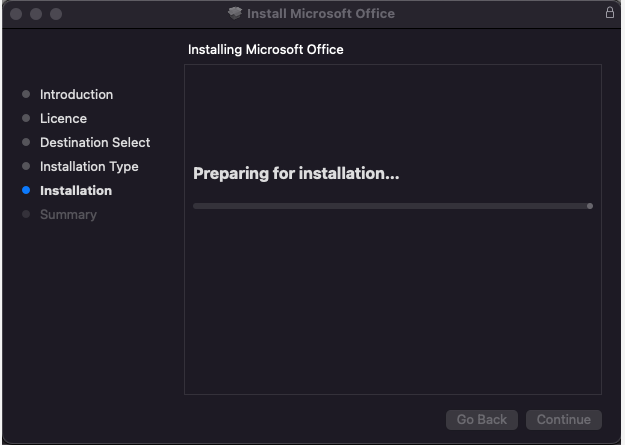Click the blue bullet beside Installation
The width and height of the screenshot is (625, 445).
tap(26, 190)
